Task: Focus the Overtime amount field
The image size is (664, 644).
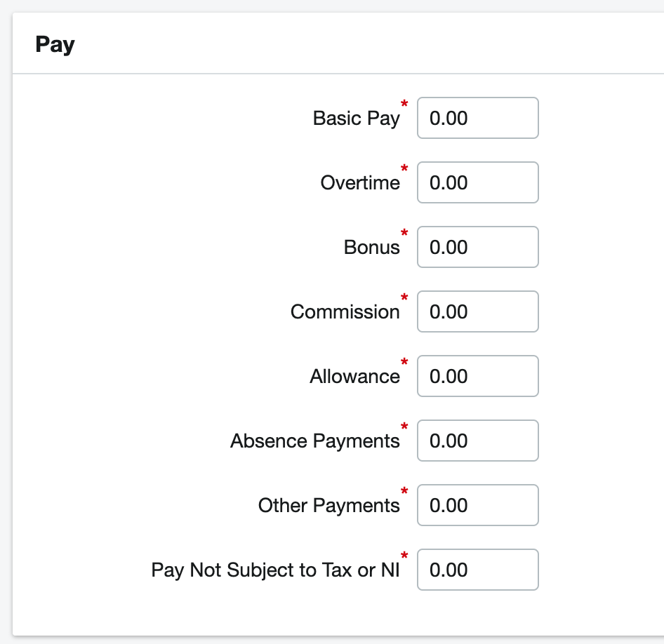Action: (477, 182)
